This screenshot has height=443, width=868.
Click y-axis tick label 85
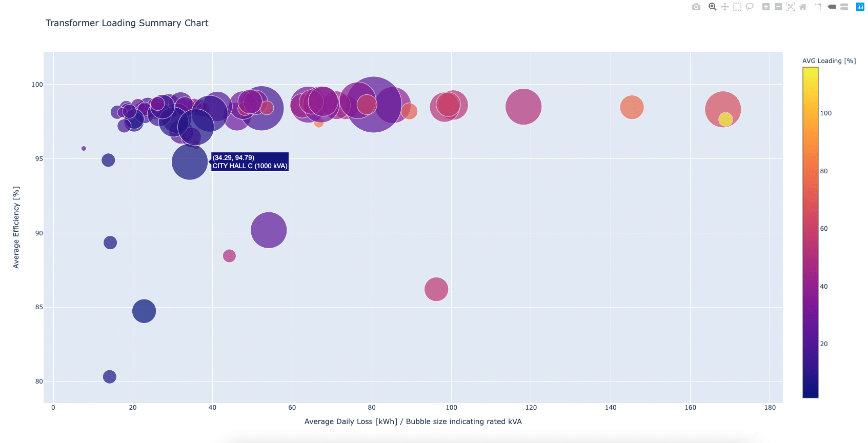coord(39,307)
